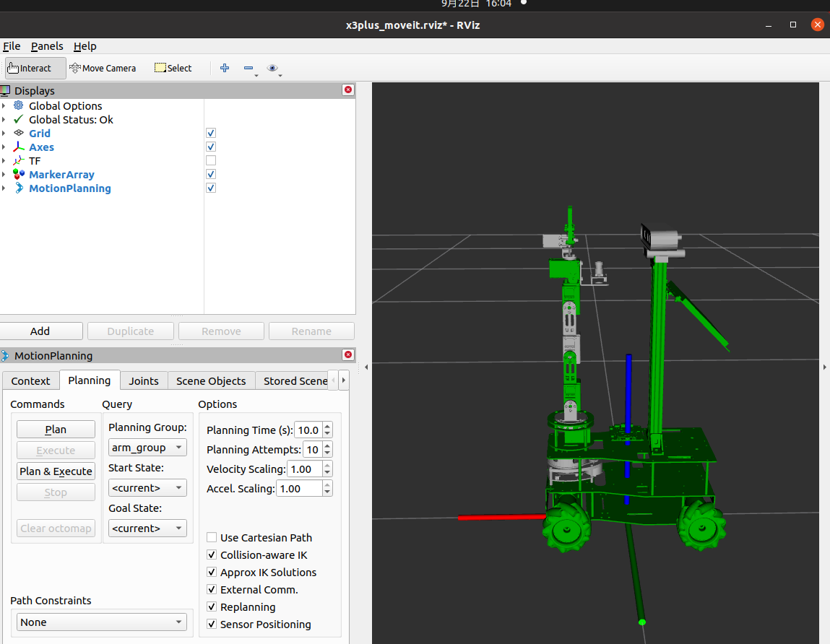Click the system clock in top bar

click(x=476, y=4)
